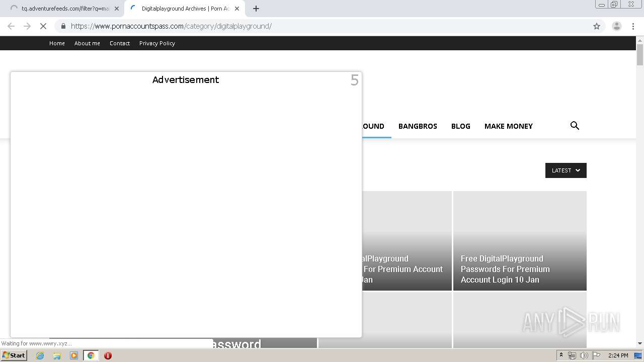This screenshot has height=362, width=644.
Task: Go forward to the next page
Action: pos(27,26)
